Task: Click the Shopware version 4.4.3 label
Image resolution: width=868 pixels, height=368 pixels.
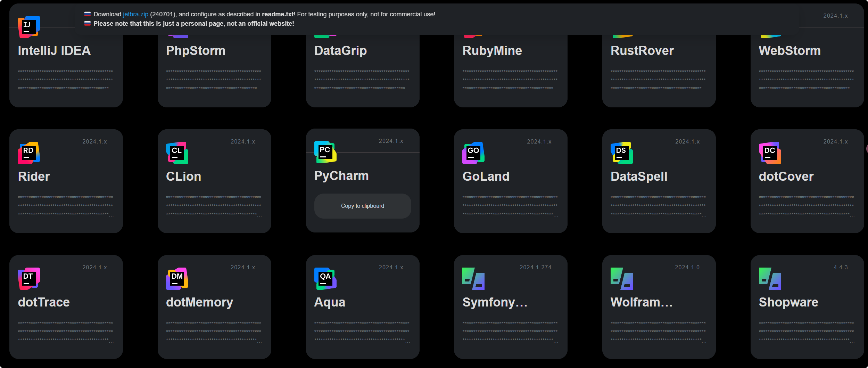Action: (841, 267)
